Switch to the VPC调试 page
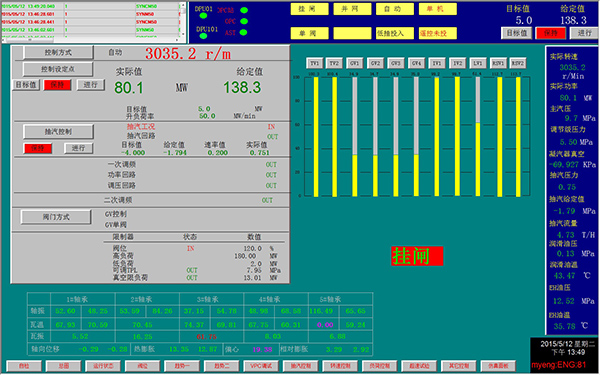 [x=261, y=366]
